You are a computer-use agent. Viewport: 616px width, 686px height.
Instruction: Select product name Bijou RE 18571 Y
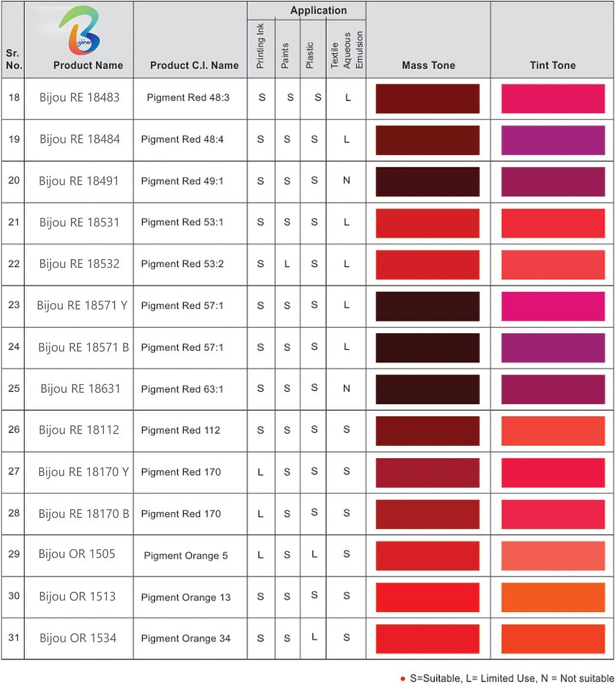83,305
